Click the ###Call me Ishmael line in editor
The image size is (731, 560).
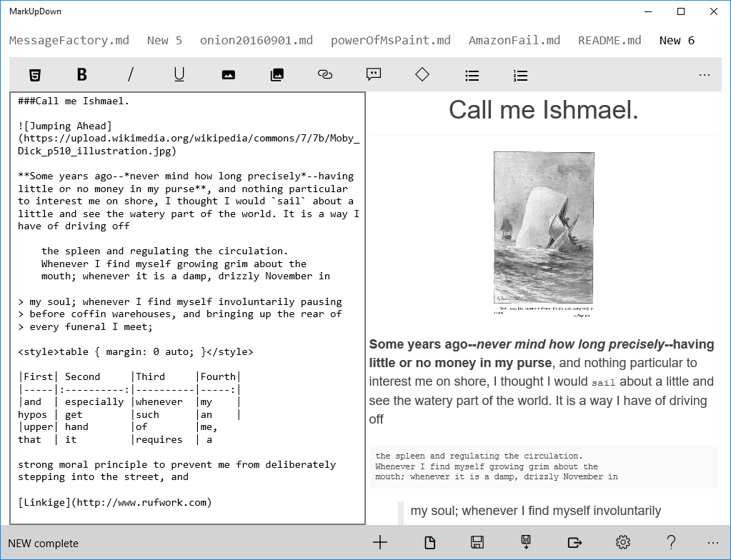click(73, 101)
